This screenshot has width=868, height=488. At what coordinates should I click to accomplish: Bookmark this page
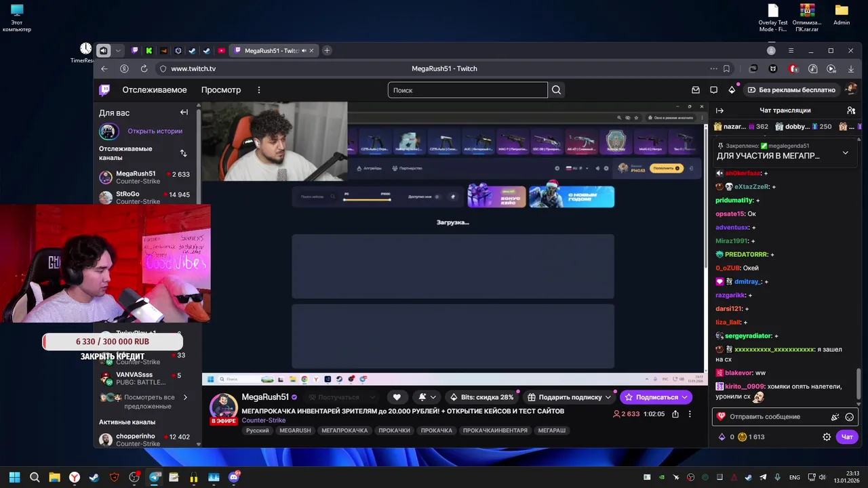[726, 68]
